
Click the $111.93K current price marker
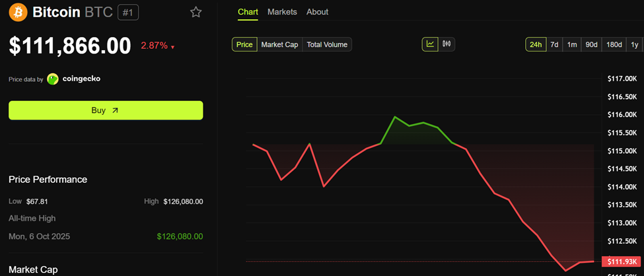click(x=621, y=261)
